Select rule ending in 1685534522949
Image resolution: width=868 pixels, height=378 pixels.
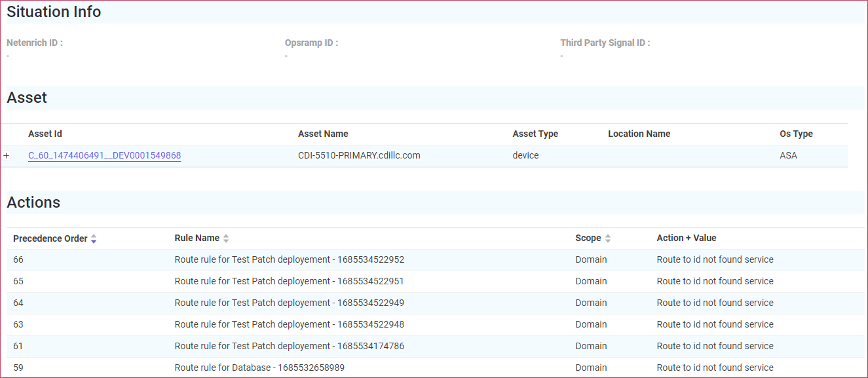tap(289, 303)
